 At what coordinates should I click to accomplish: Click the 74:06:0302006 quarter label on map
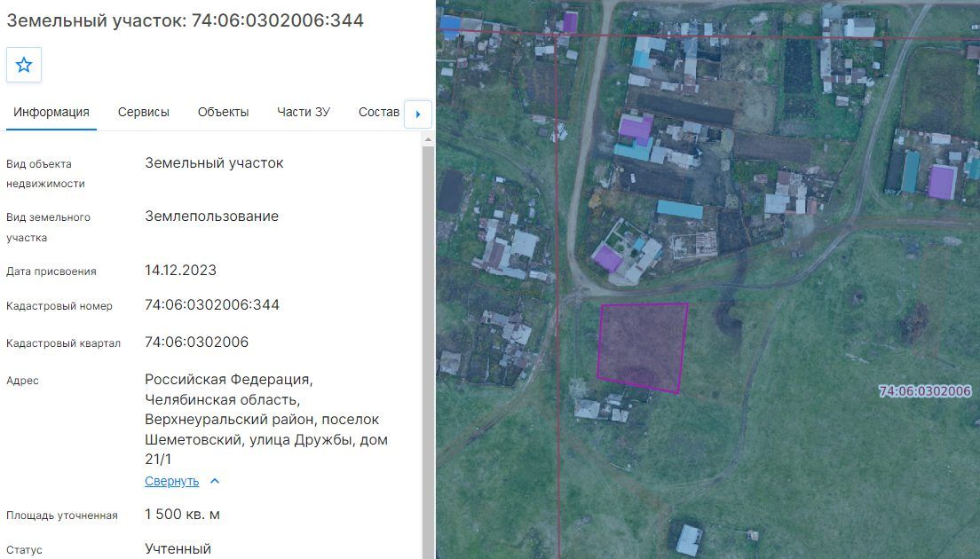pyautogui.click(x=925, y=391)
